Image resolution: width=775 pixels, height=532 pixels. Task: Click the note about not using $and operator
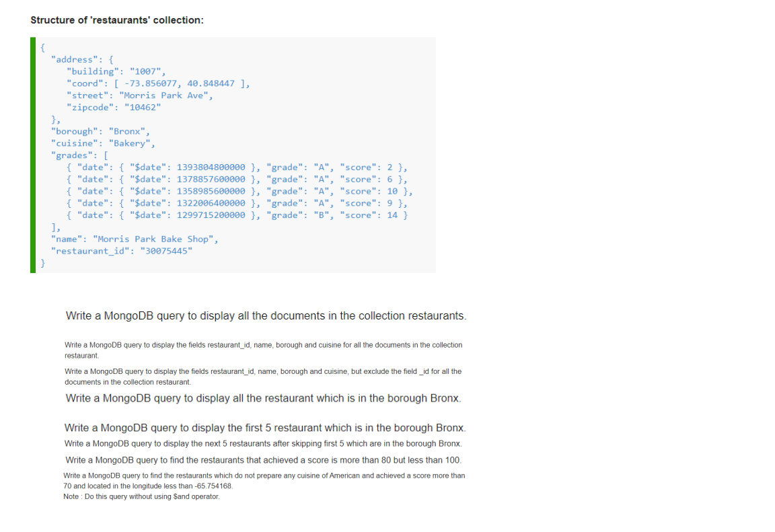pyautogui.click(x=141, y=496)
